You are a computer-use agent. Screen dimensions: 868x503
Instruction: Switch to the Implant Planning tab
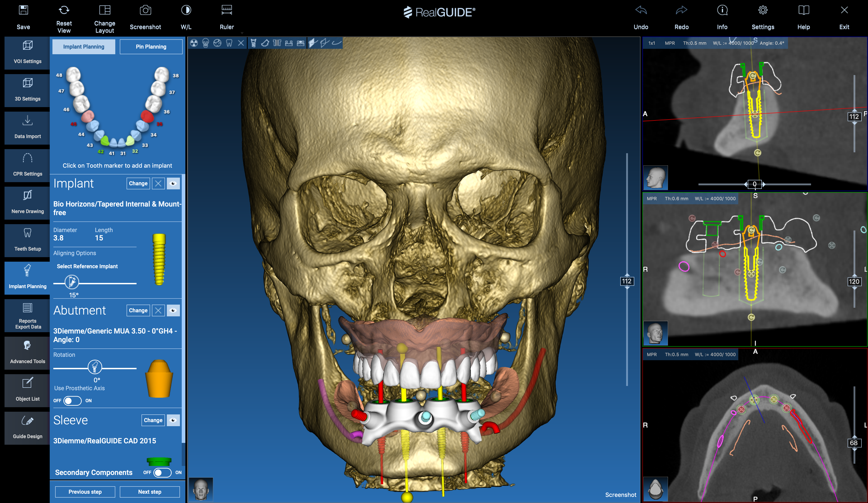click(84, 47)
